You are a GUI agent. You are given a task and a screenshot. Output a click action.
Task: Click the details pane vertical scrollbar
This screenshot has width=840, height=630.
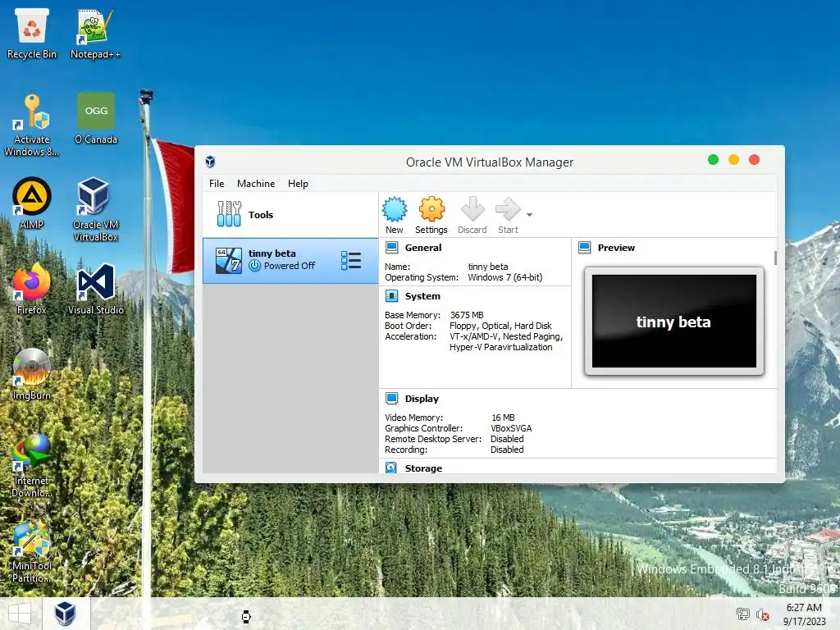point(775,258)
